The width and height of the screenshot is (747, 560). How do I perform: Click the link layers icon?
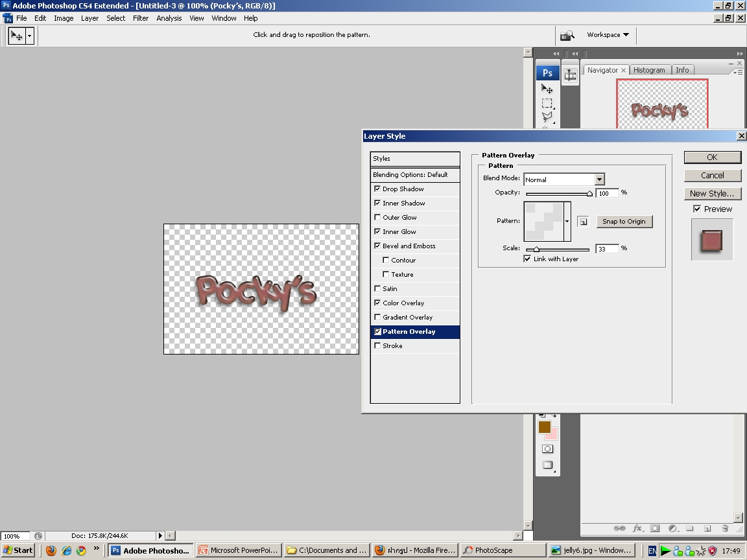(x=619, y=528)
